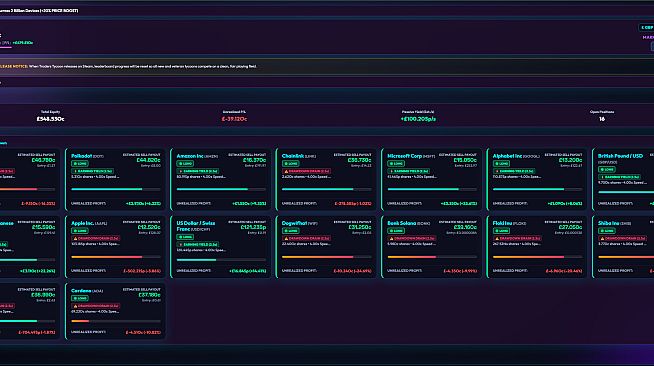Click the LONG badge on the Cardano card
The image size is (654, 366).
(x=80, y=298)
